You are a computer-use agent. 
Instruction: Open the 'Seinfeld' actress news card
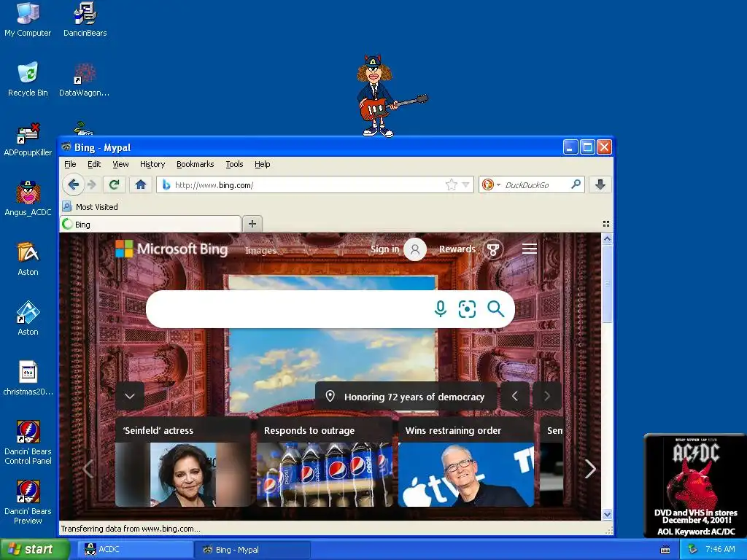[183, 462]
